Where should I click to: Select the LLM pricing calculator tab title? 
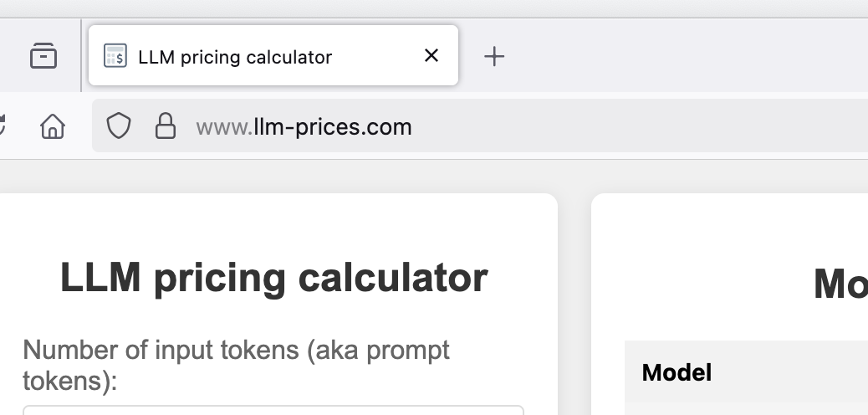235,57
